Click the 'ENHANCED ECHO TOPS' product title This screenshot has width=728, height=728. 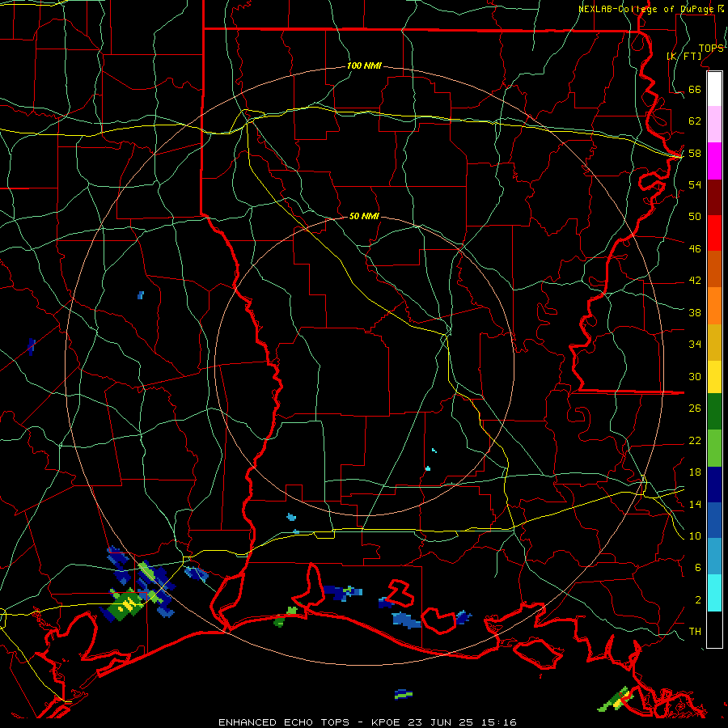click(x=284, y=722)
